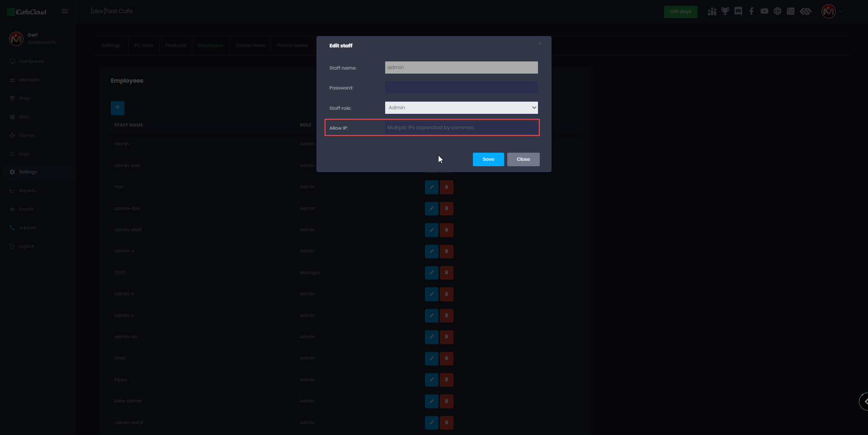The width and height of the screenshot is (868, 435).
Task: Click the iCafeCloud logo
Action: (x=27, y=12)
